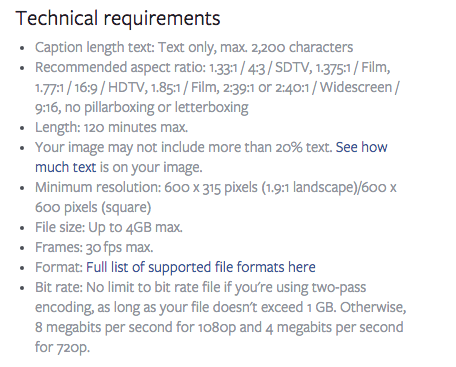Click the "Format:" label
This screenshot has width=456, height=367.
59,267
